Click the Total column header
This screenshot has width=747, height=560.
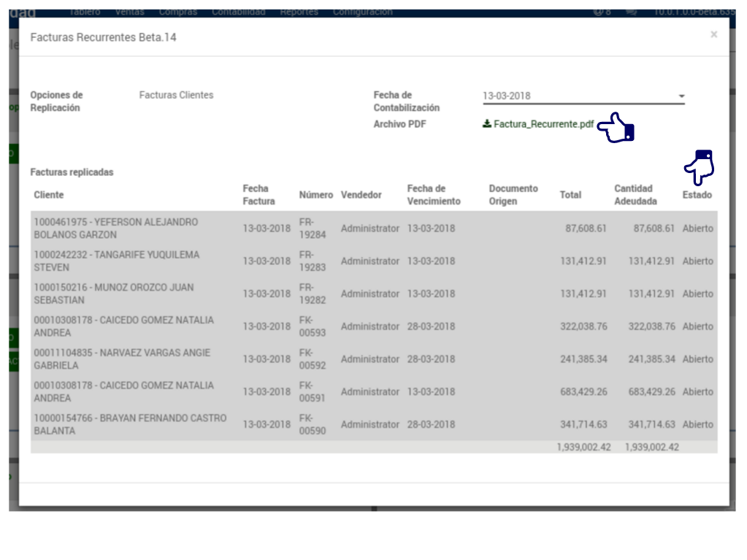(x=570, y=195)
